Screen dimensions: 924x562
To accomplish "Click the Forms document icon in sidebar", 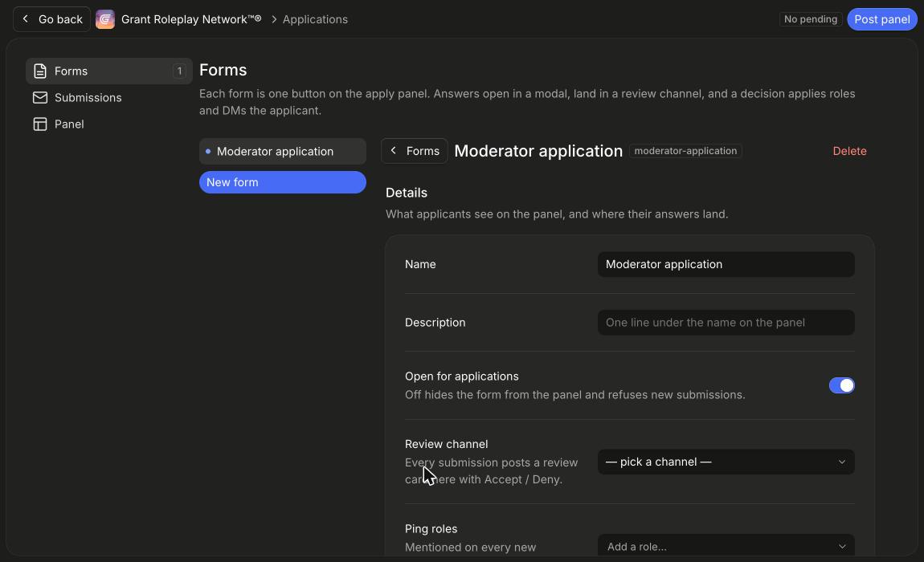I will point(40,71).
